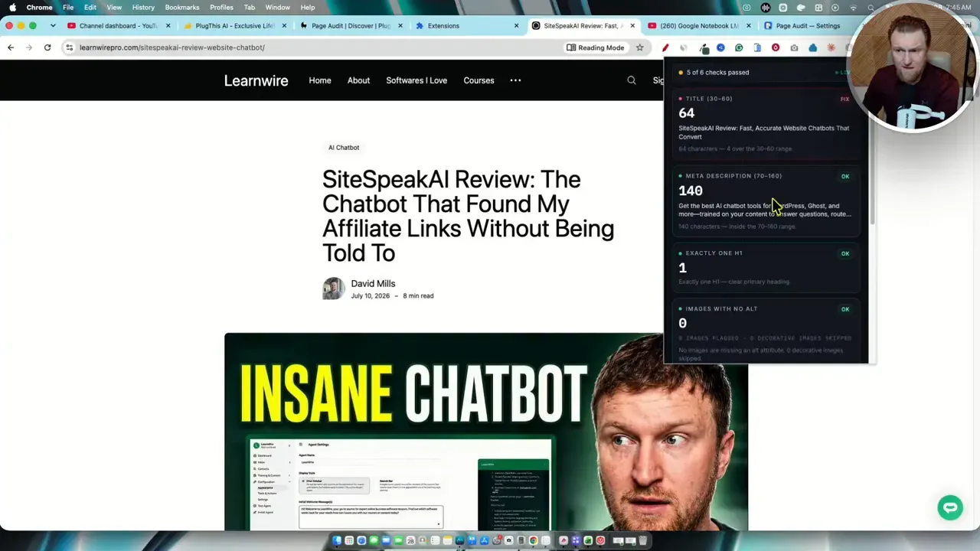Viewport: 980px width, 551px height.
Task: Open the History menu
Action: [x=143, y=8]
